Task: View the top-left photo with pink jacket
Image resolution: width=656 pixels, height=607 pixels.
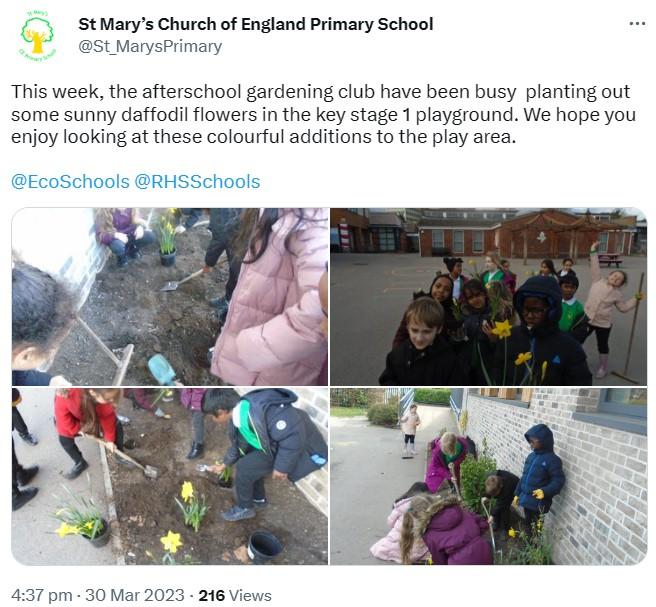Action: pos(170,297)
